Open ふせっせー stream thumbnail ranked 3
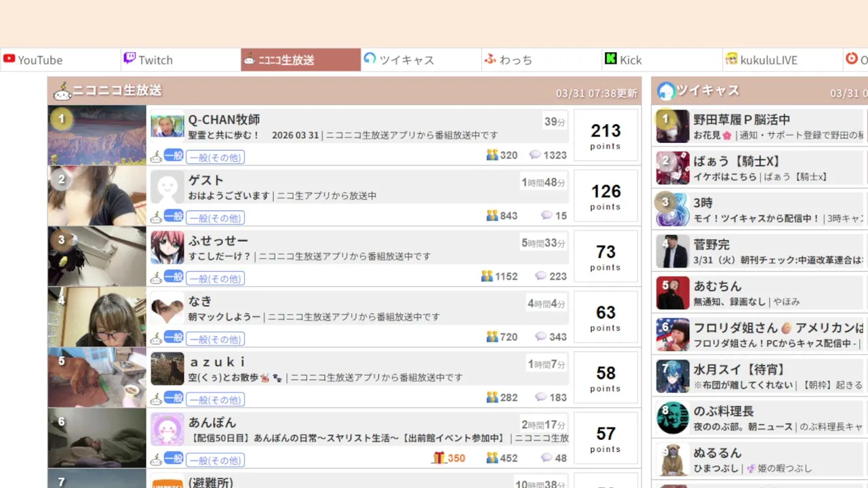 tap(97, 256)
